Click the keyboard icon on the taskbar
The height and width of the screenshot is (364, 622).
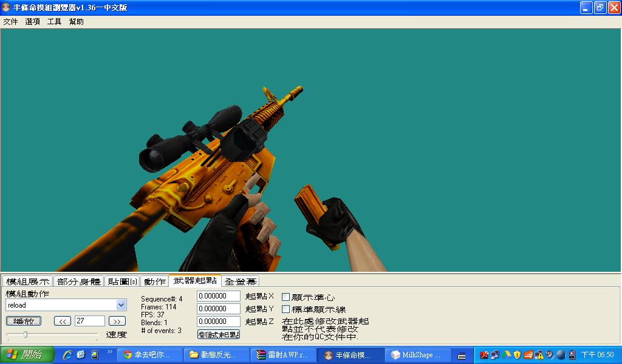coord(462,356)
